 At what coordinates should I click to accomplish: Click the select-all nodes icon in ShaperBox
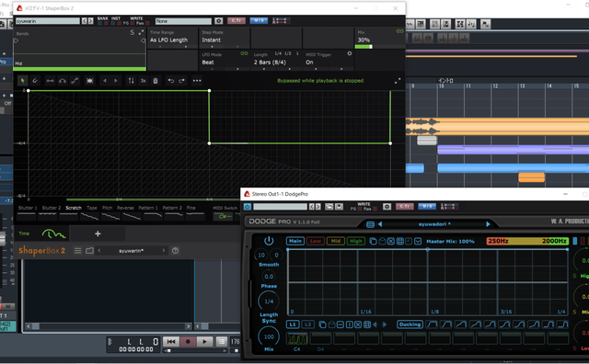tap(90, 81)
